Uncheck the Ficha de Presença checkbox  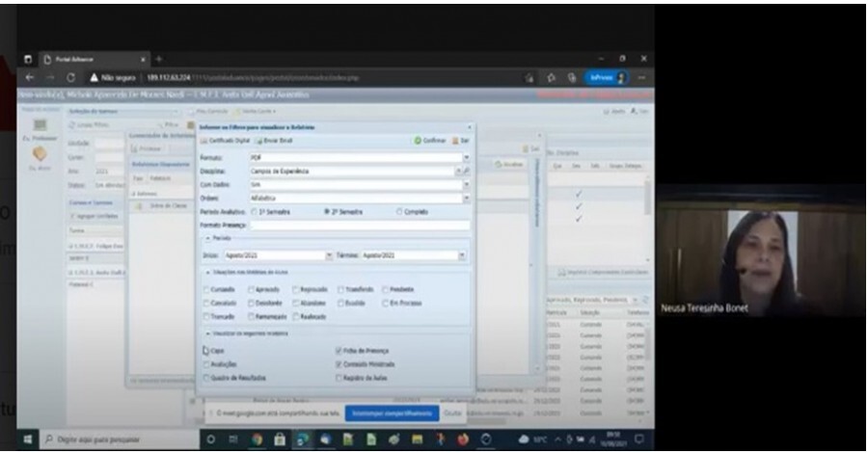tap(338, 352)
